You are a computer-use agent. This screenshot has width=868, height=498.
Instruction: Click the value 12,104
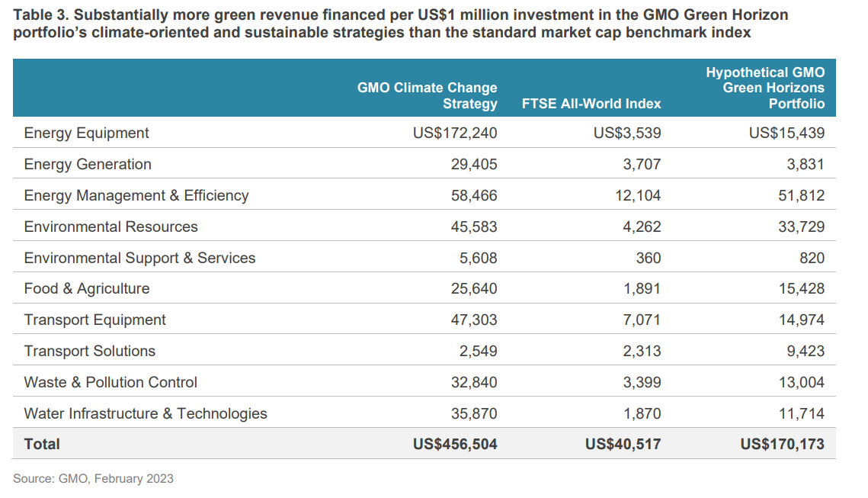pyautogui.click(x=638, y=195)
